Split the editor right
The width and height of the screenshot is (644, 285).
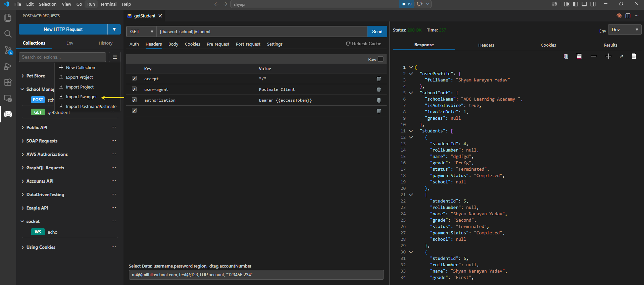628,16
